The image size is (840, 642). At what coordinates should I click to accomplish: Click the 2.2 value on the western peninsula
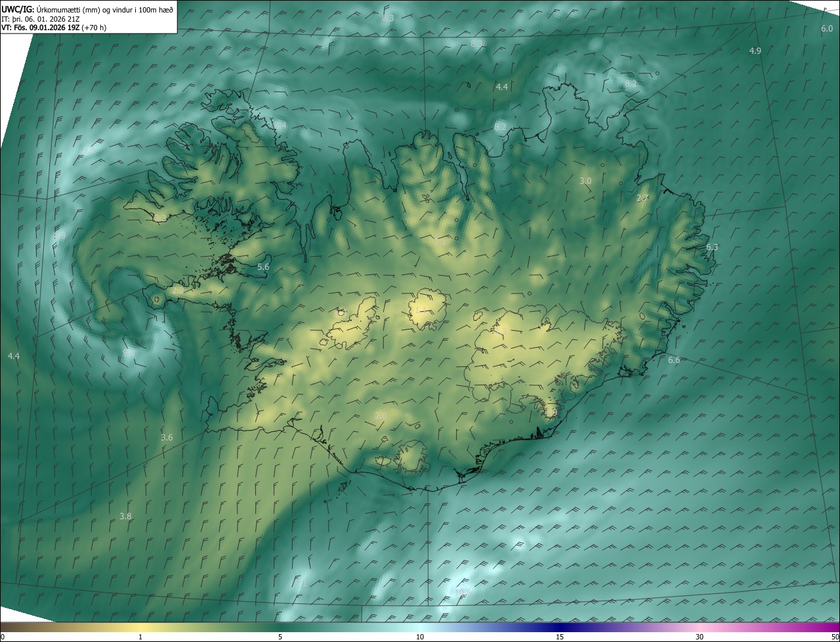[x=178, y=289]
